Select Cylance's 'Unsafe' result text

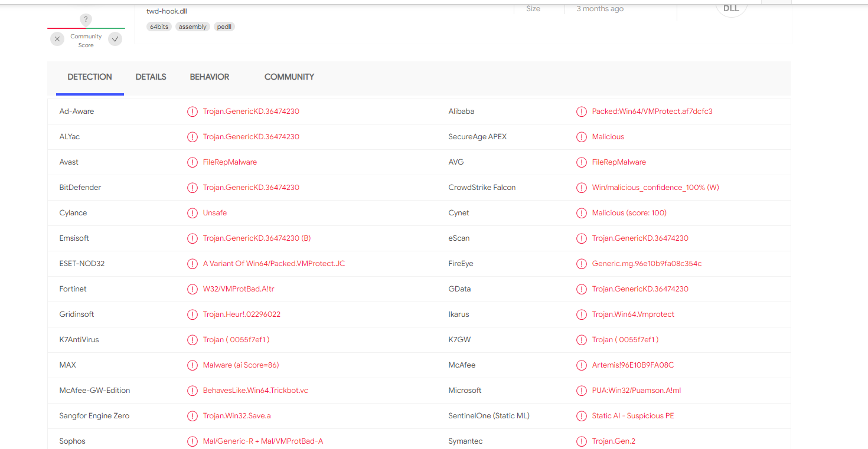click(x=215, y=213)
